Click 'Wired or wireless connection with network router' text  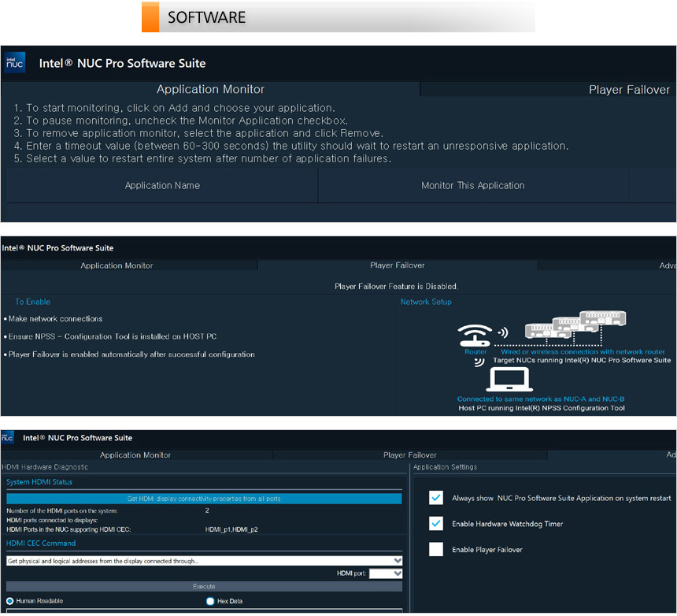click(x=583, y=351)
